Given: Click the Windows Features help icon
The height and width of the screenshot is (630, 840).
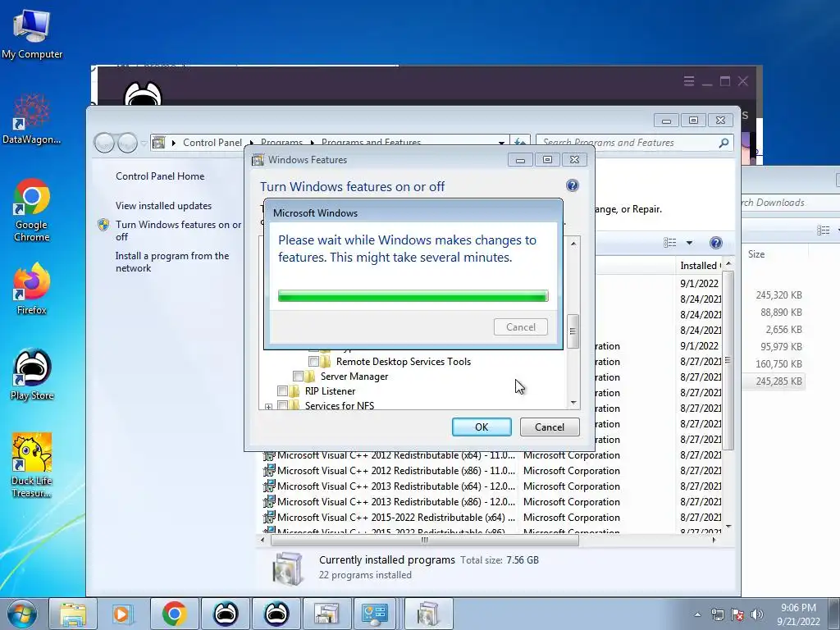Looking at the screenshot, I should [572, 185].
